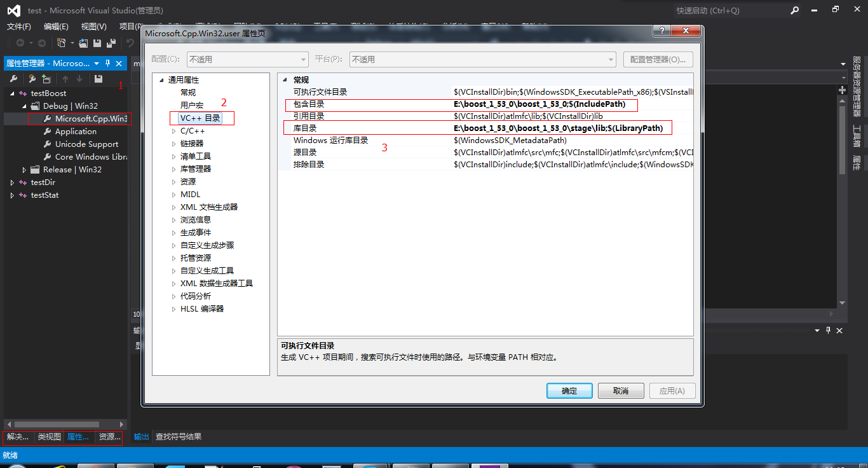Click the save all toolbar icon

point(111,43)
